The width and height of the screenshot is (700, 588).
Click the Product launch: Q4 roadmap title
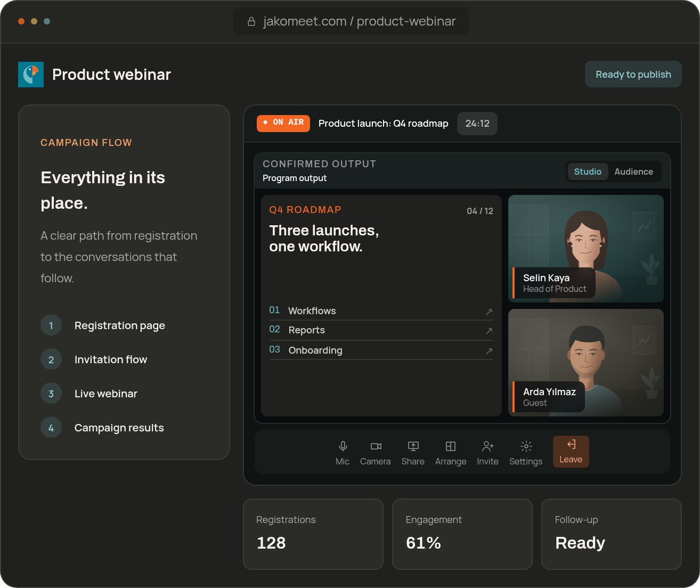[x=384, y=124]
